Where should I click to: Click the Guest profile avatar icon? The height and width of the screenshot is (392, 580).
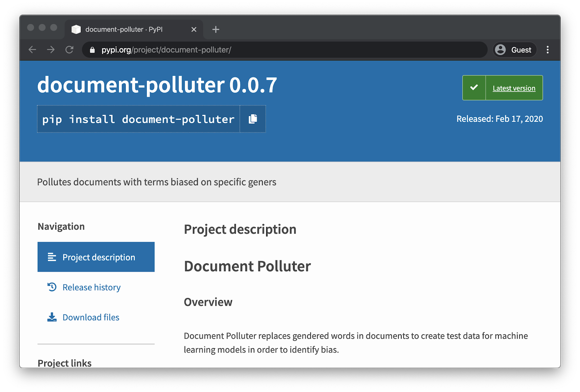tap(501, 50)
